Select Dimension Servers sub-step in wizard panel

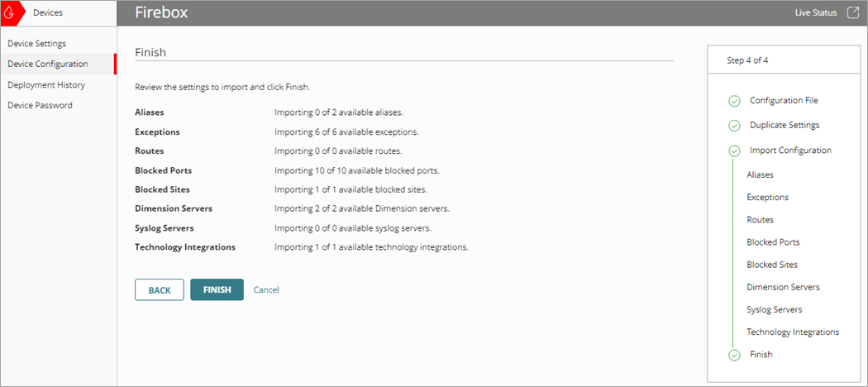[784, 287]
